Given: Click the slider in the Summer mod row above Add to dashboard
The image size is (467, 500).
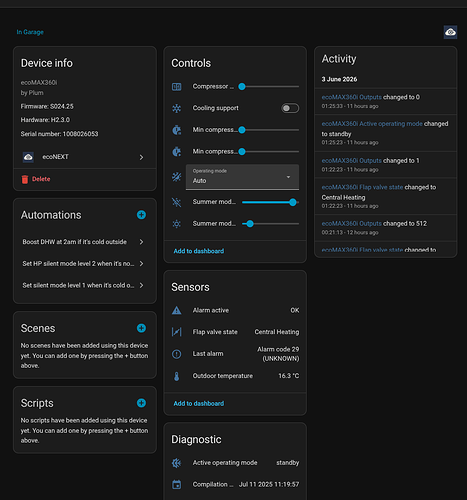Looking at the screenshot, I should click(270, 224).
